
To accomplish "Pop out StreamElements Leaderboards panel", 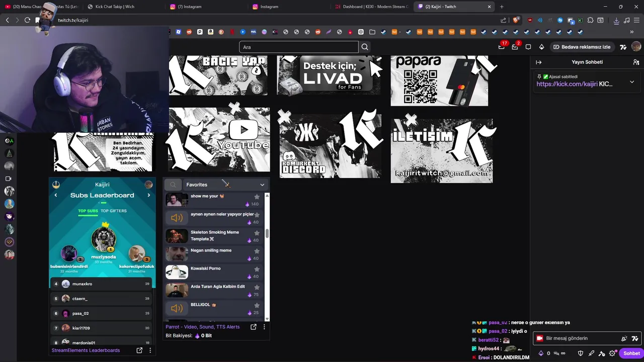I will pyautogui.click(x=139, y=350).
